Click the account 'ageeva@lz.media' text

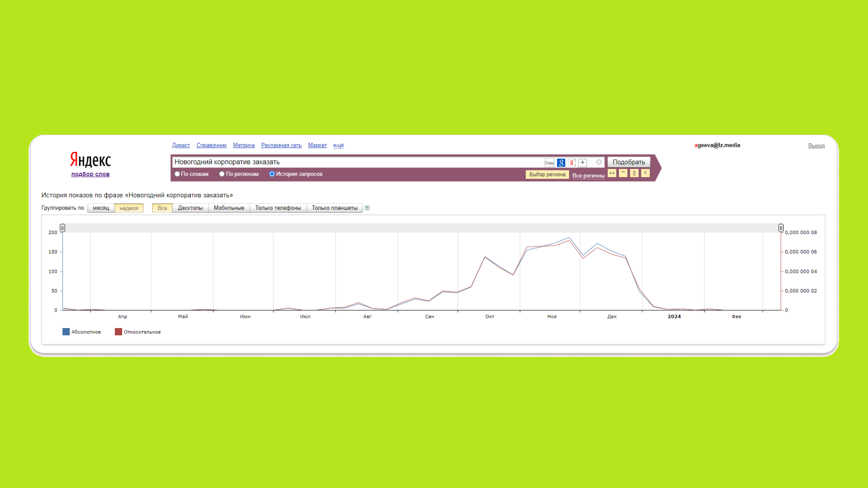pyautogui.click(x=717, y=145)
